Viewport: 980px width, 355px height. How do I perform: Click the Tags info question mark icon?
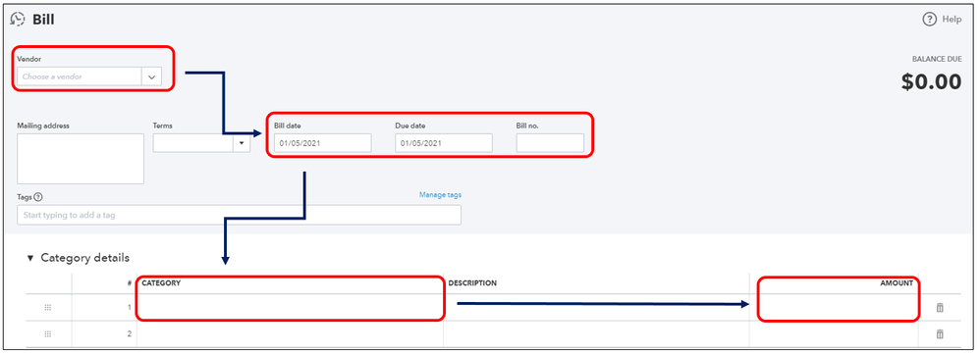(x=38, y=197)
